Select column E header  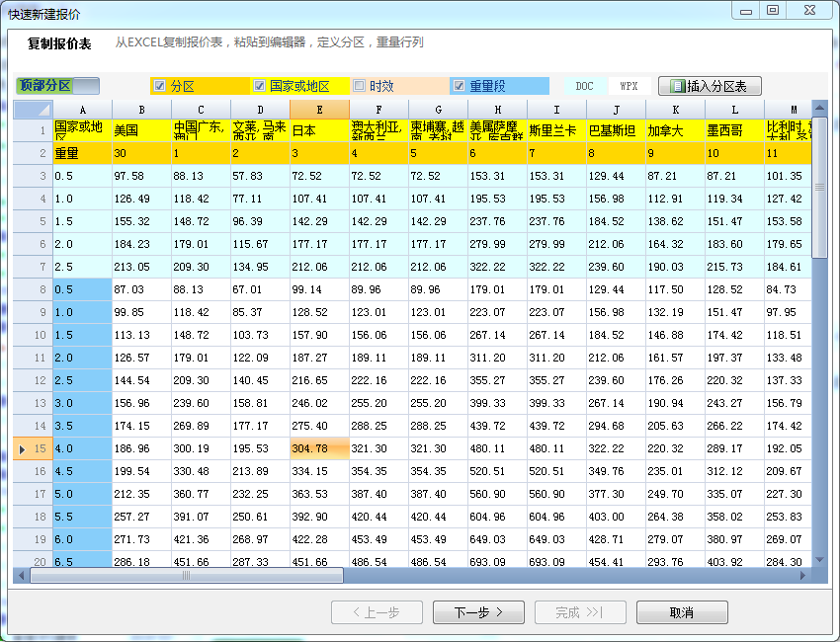319,109
